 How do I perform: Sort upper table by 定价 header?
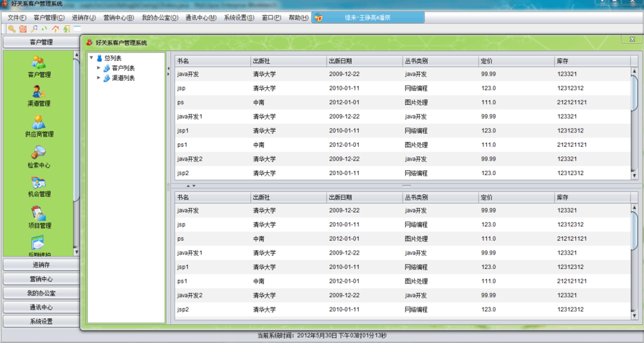click(x=516, y=61)
